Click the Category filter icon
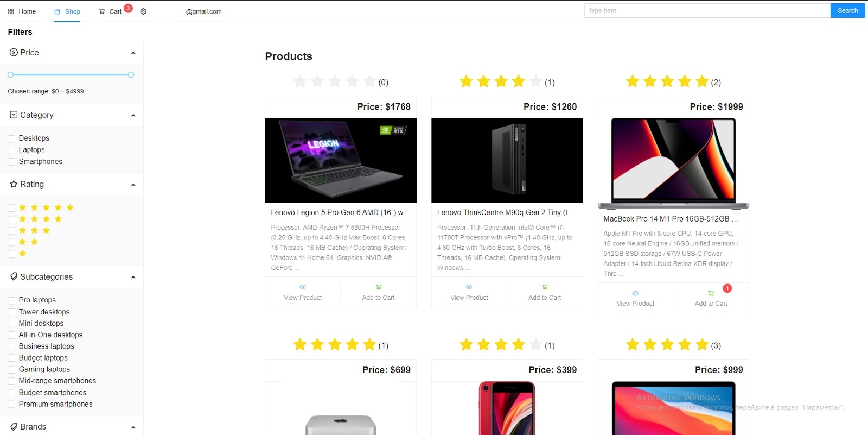 point(13,115)
